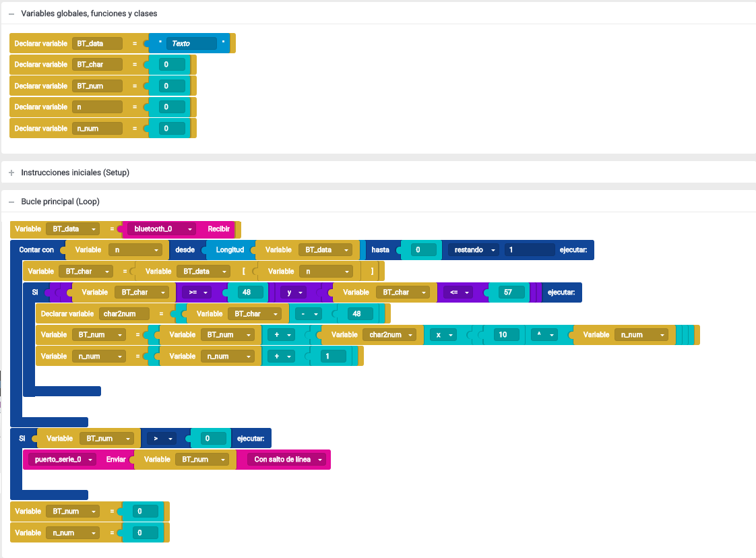Collapse the Variables globales, funciones y clases section
The image size is (756, 558).
(x=11, y=14)
